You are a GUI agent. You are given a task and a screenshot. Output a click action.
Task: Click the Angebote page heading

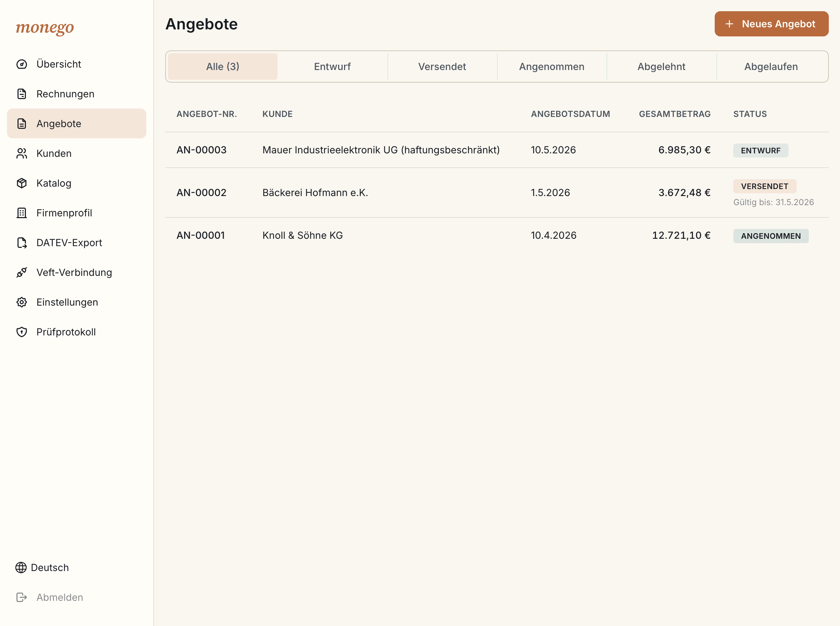click(x=202, y=24)
